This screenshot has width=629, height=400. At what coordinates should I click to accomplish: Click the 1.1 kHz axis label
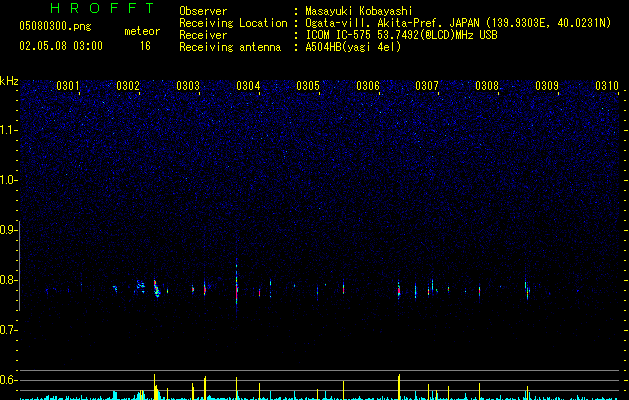click(9, 130)
